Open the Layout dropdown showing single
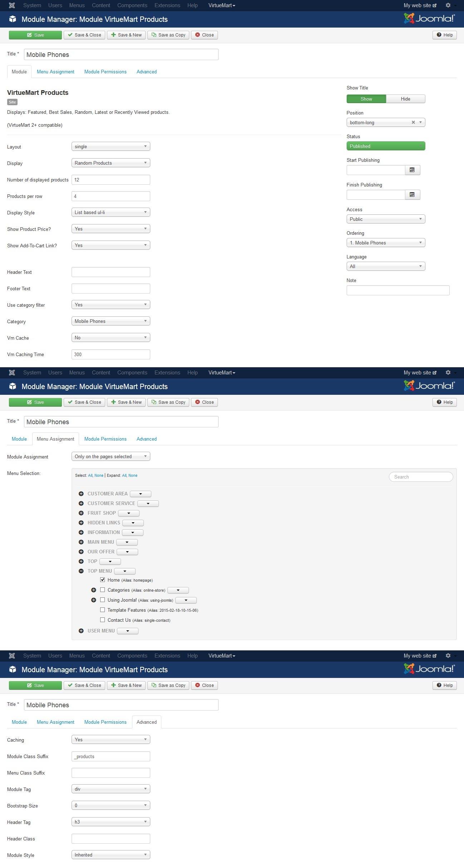This screenshot has width=464, height=868. 111,146
